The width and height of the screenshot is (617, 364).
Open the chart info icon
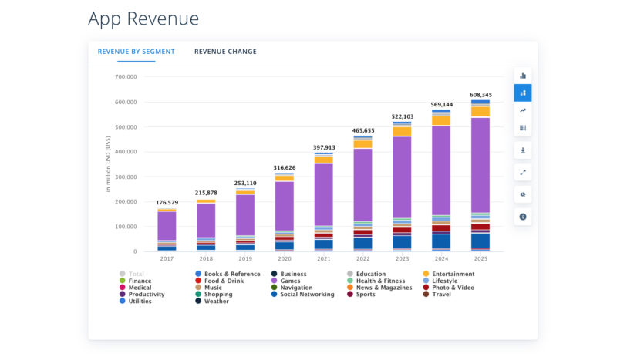pos(523,217)
